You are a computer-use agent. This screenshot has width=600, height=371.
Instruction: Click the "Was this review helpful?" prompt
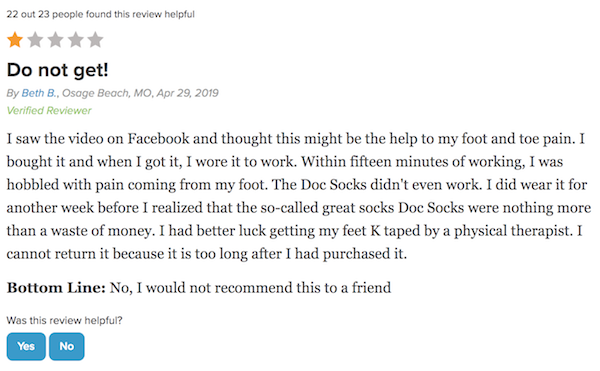tap(64, 321)
